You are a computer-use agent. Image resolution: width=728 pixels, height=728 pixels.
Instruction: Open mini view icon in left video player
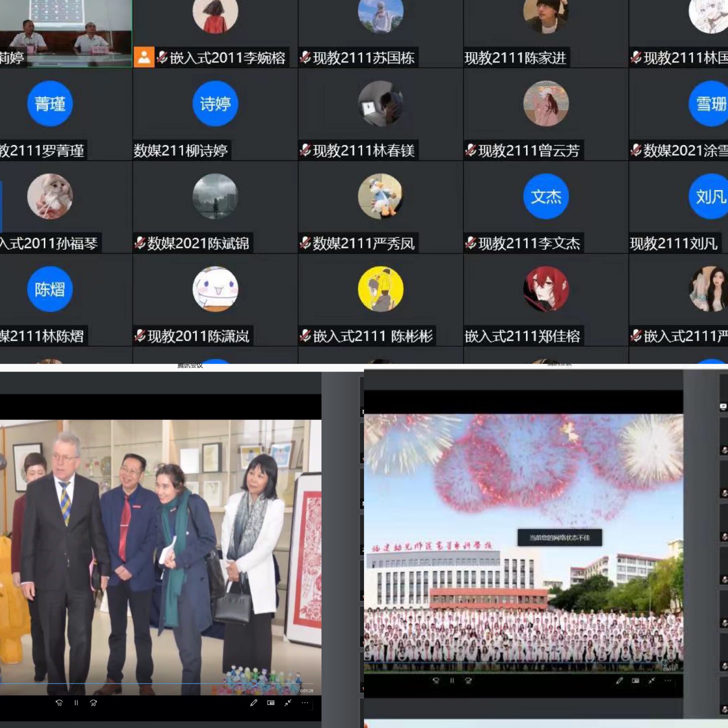271,703
